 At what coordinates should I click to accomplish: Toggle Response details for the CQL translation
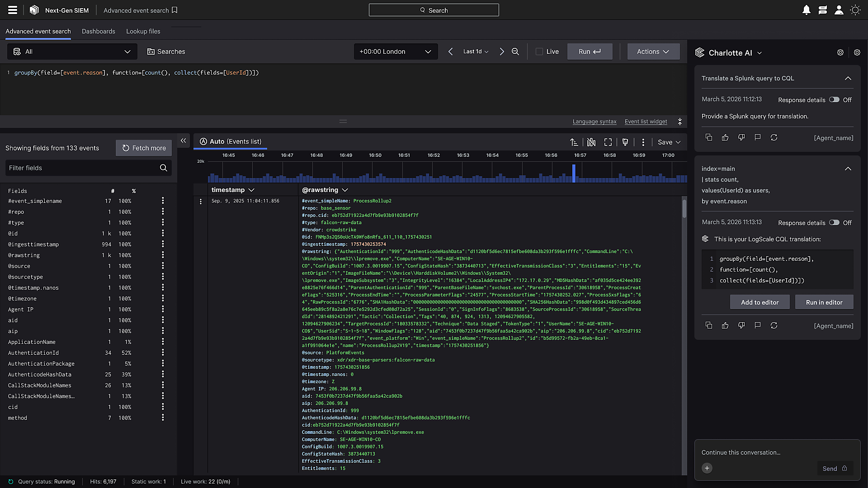coord(834,223)
